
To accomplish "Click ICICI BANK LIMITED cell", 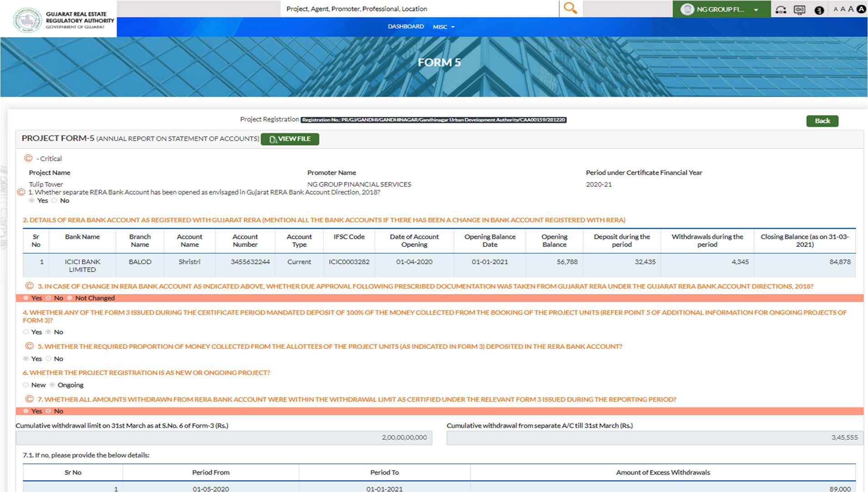I will [x=82, y=266].
